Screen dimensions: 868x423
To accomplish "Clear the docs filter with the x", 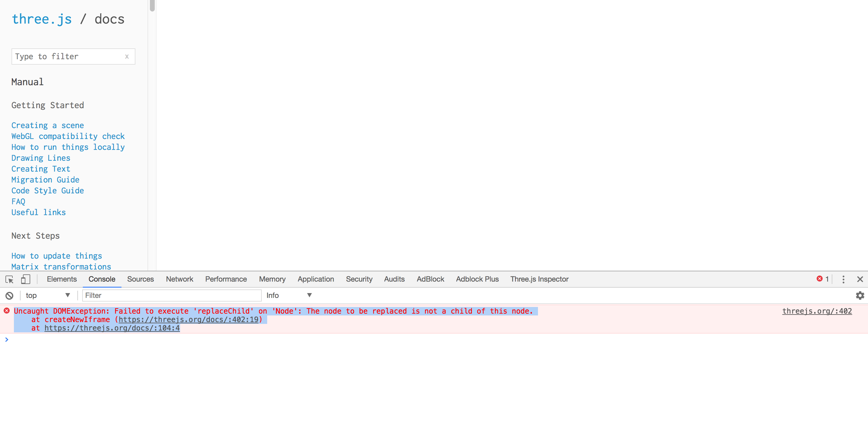I will click(x=127, y=57).
